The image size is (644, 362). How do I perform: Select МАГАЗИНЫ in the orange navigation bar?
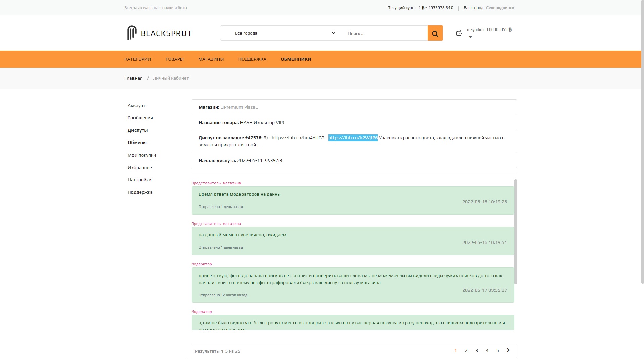click(211, 59)
